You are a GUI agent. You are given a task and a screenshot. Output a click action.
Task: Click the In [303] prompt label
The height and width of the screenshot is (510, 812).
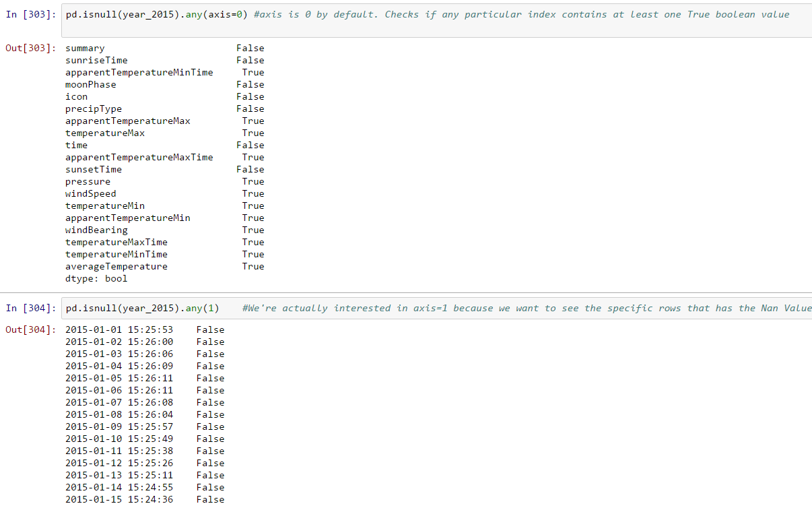click(31, 15)
